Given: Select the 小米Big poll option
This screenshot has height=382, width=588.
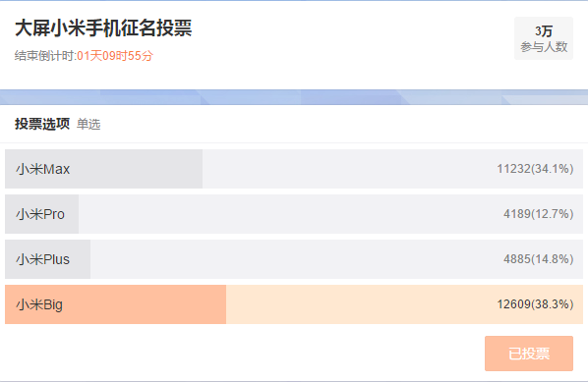Looking at the screenshot, I should coord(294,304).
